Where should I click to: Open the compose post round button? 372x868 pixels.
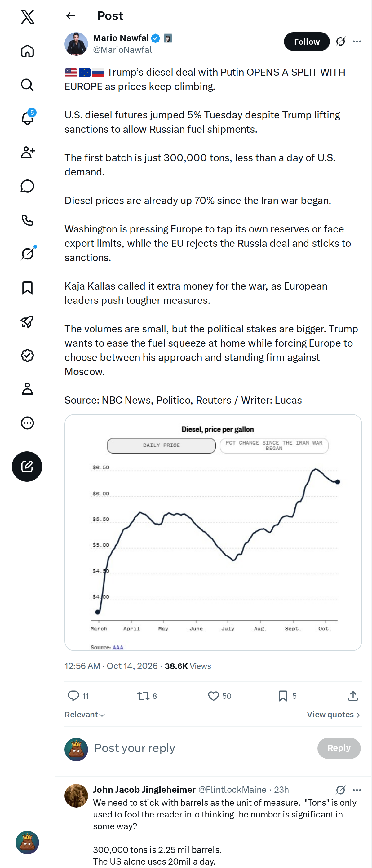[x=27, y=466]
